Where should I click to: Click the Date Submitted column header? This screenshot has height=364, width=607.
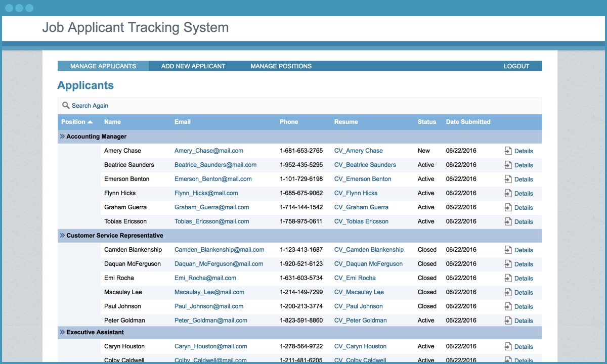(x=468, y=122)
